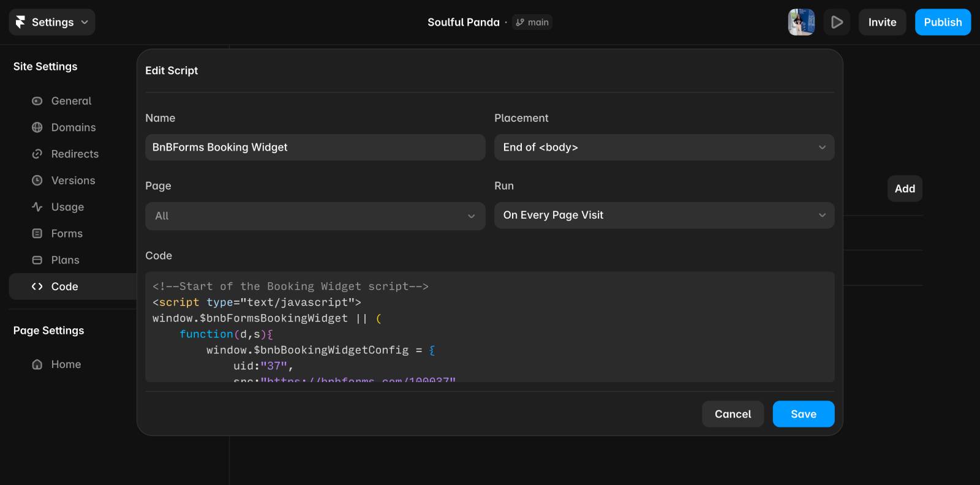The image size is (980, 485).
Task: Edit the script Name field
Action: click(x=315, y=148)
